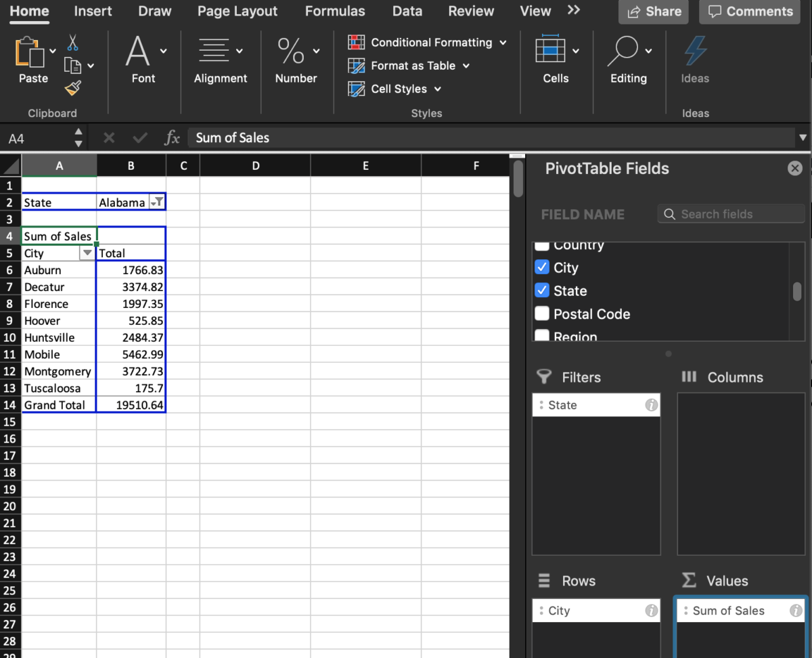The width and height of the screenshot is (812, 658).
Task: Enable the Country field checkbox
Action: point(541,245)
